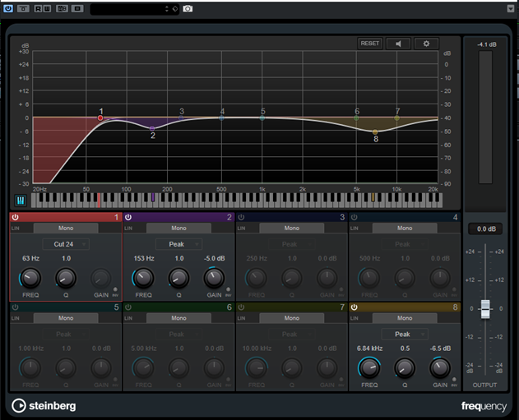
Task: Enable band 3 power switch
Action: (x=242, y=217)
